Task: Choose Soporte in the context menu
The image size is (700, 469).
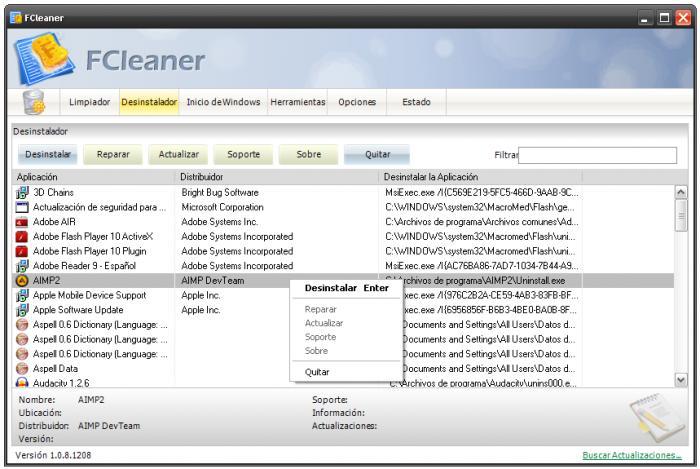Action: [x=346, y=337]
